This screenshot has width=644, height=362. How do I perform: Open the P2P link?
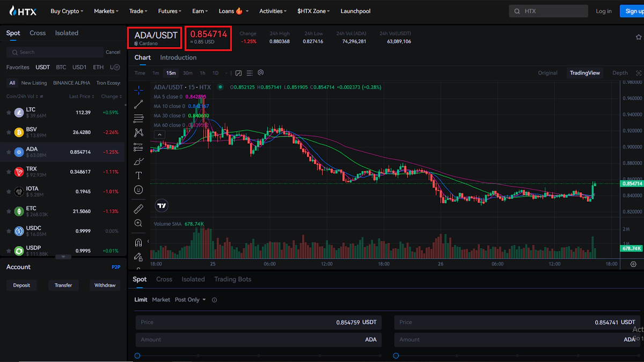click(116, 267)
